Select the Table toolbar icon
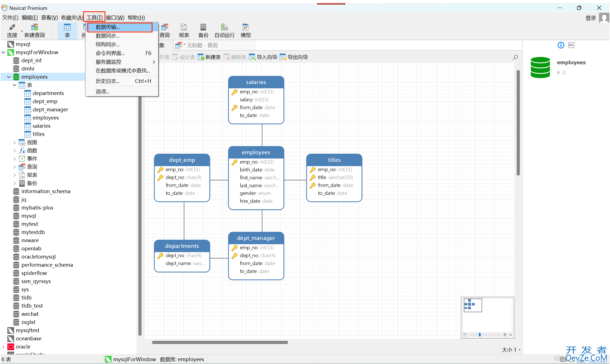The width and height of the screenshot is (610, 364). coord(67,31)
